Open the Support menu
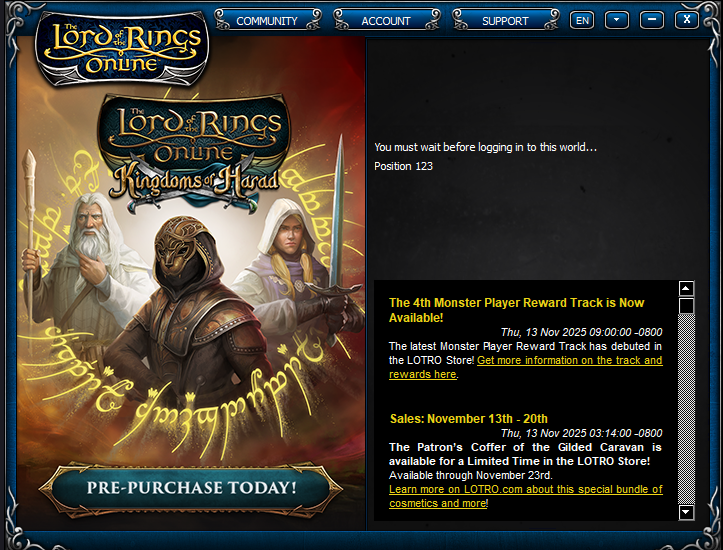 point(505,21)
